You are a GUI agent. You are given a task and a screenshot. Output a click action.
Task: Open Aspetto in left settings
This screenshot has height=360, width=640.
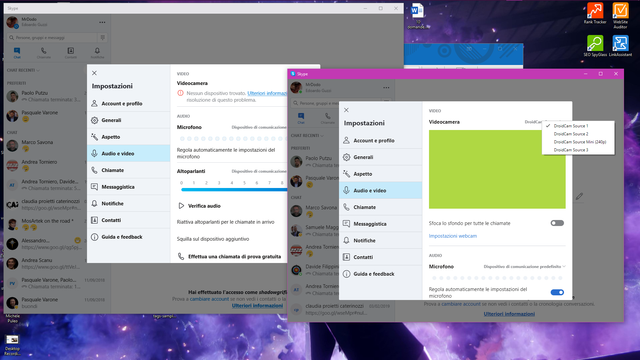(129, 137)
